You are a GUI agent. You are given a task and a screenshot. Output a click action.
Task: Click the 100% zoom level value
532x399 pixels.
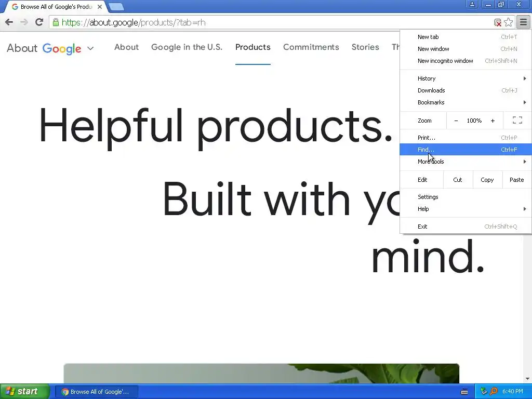[x=474, y=121]
